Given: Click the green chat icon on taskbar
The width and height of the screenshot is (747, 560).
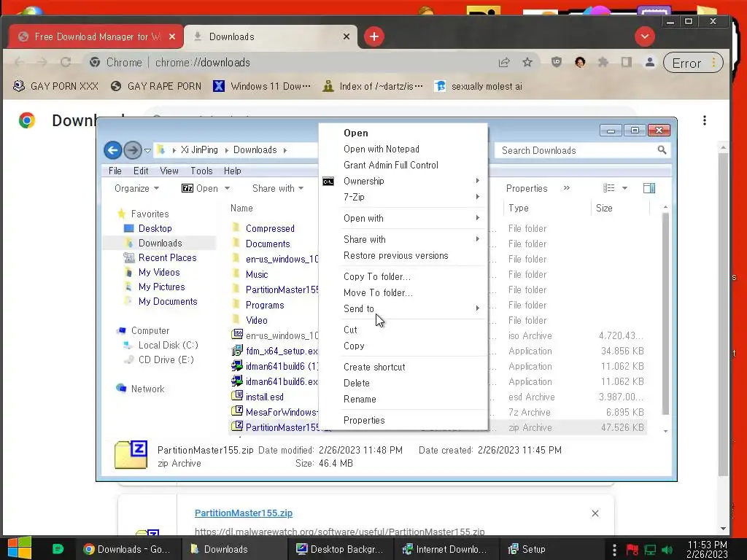Looking at the screenshot, I should click(58, 549).
